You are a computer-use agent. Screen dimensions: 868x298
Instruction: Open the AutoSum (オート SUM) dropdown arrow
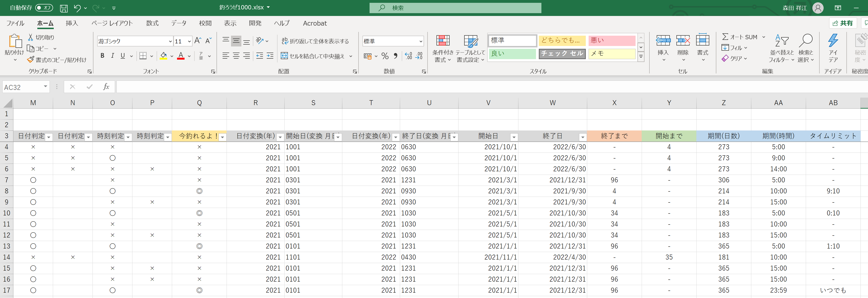(x=764, y=37)
